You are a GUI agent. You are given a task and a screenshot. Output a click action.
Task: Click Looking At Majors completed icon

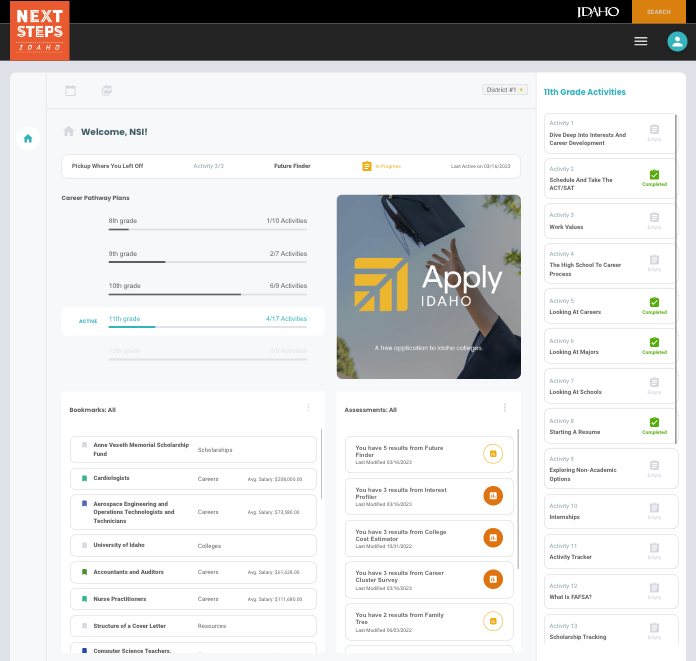(654, 342)
